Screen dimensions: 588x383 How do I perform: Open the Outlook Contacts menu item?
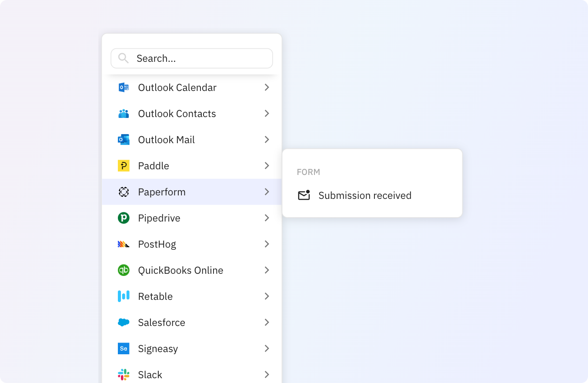coord(192,114)
